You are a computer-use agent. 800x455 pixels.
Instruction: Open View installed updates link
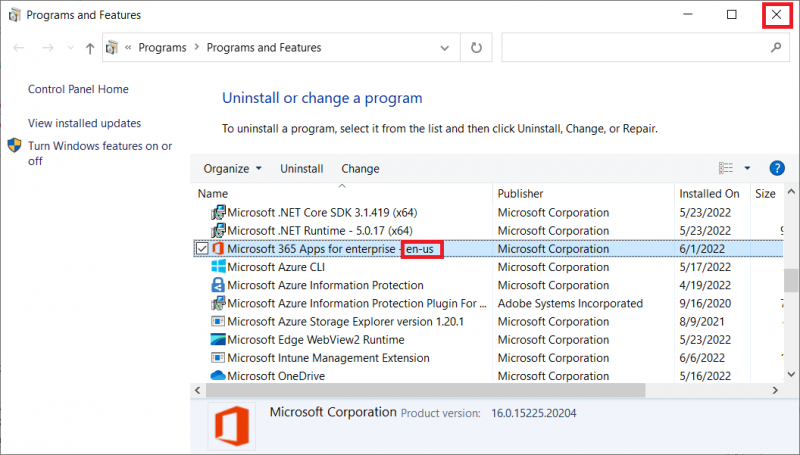(x=84, y=123)
